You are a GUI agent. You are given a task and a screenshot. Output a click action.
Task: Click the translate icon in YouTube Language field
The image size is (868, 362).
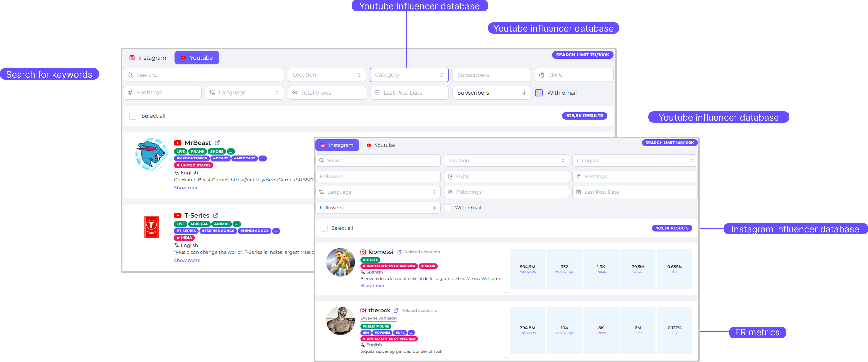point(212,93)
